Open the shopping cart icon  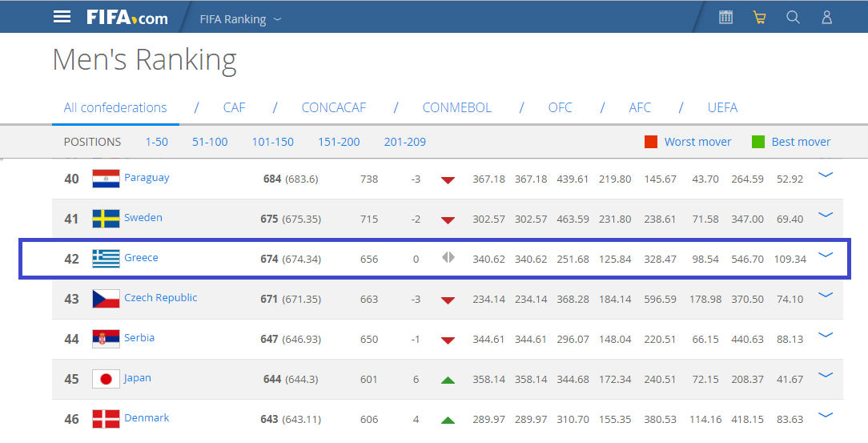tap(759, 17)
